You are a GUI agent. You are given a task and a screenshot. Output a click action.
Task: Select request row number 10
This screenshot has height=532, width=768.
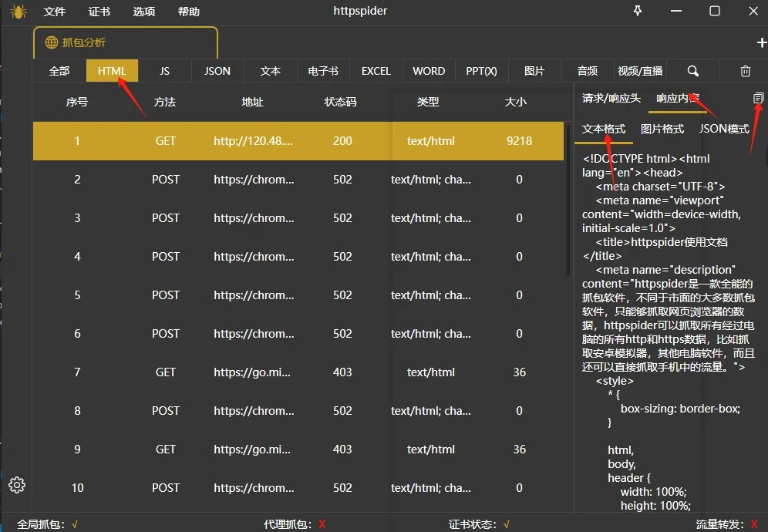pyautogui.click(x=298, y=488)
